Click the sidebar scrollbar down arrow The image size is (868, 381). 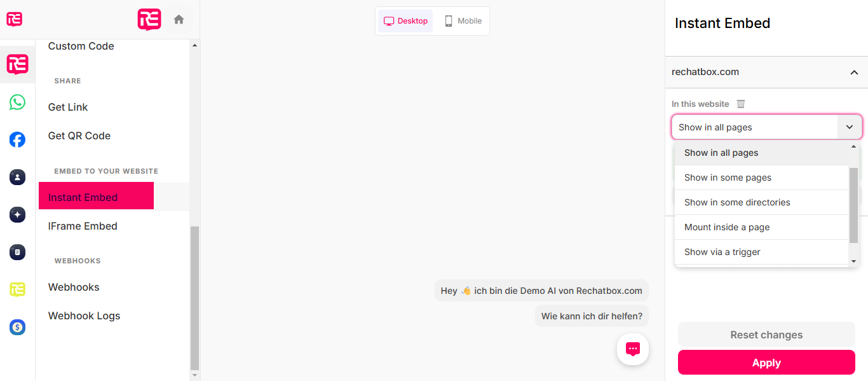(194, 376)
